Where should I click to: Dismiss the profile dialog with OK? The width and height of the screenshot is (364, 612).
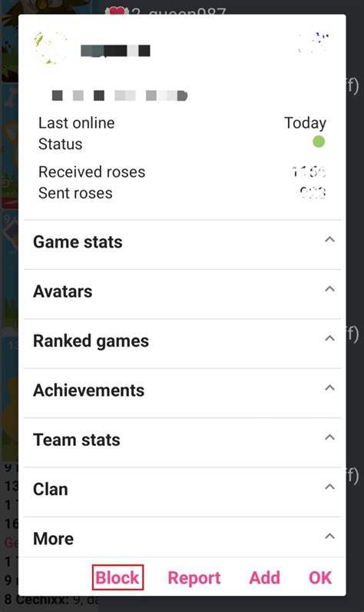tap(320, 577)
